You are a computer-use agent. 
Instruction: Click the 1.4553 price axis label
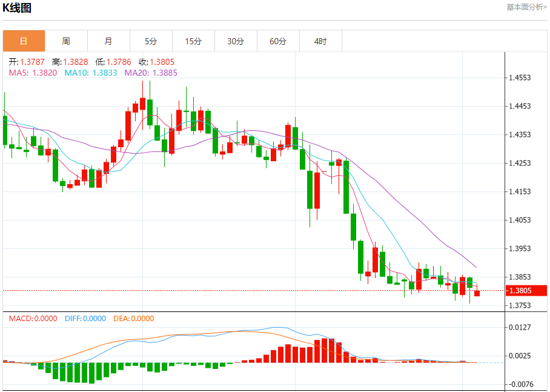(520, 78)
